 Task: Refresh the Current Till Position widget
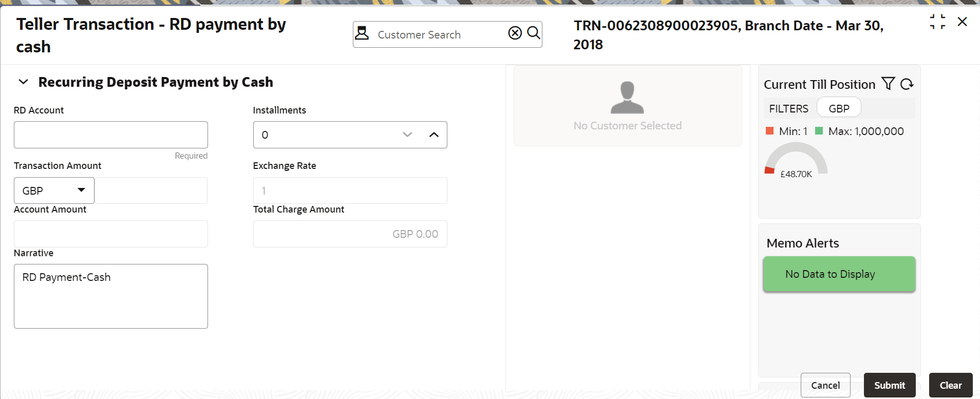pos(907,84)
